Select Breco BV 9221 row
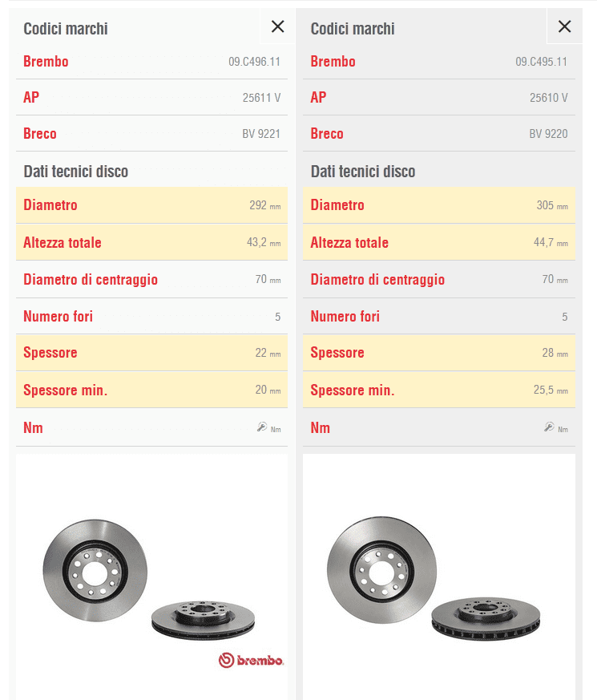Image resolution: width=597 pixels, height=700 pixels. tap(151, 133)
